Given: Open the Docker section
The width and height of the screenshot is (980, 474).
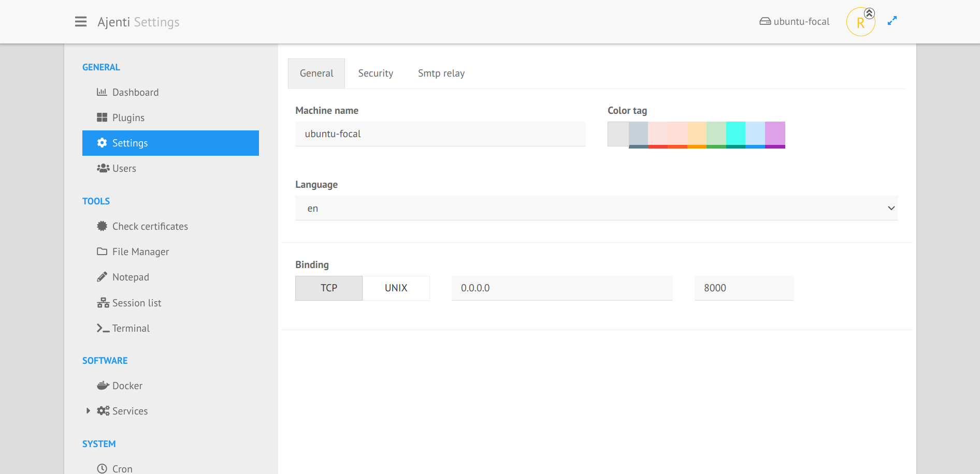Looking at the screenshot, I should (170, 386).
